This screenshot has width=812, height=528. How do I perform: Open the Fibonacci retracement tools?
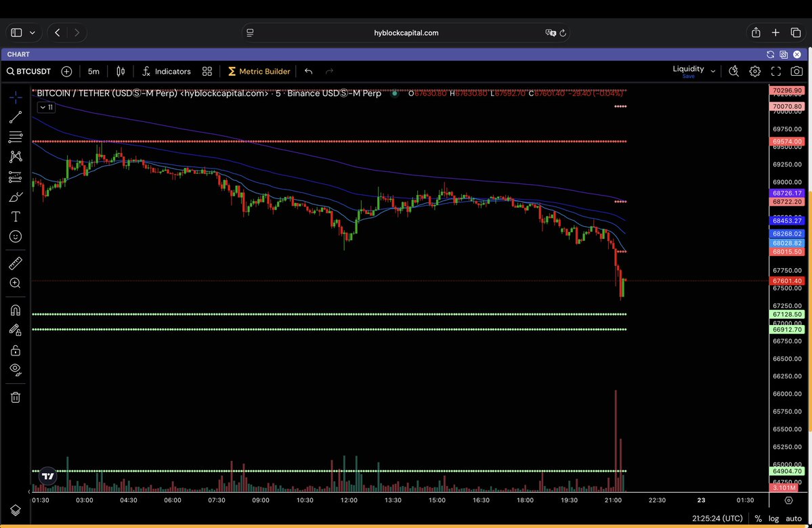16,137
